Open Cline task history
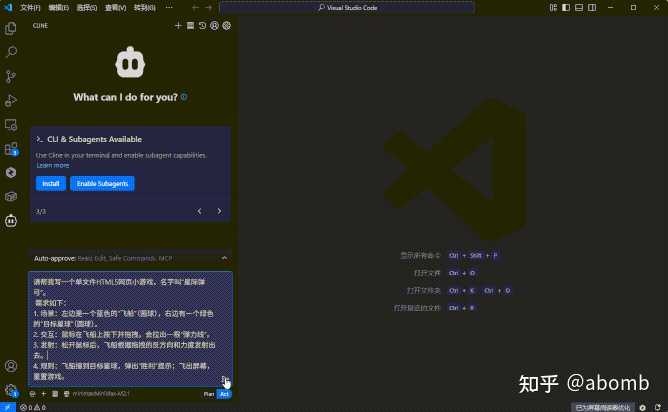 (203, 25)
